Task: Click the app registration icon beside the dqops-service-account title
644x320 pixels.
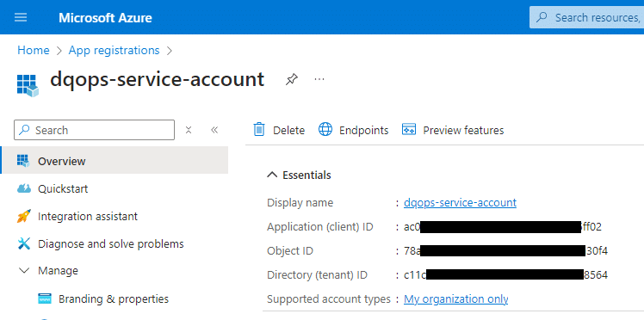Action: click(x=28, y=85)
